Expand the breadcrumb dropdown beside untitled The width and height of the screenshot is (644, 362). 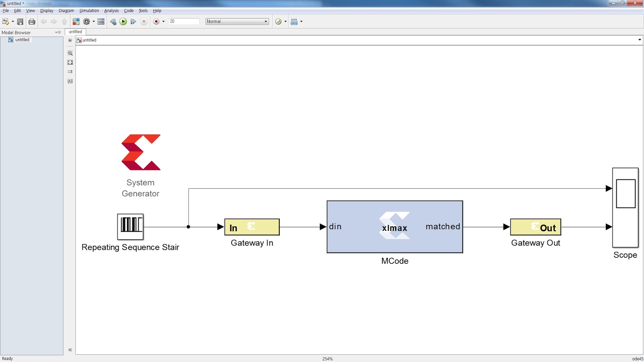point(640,40)
